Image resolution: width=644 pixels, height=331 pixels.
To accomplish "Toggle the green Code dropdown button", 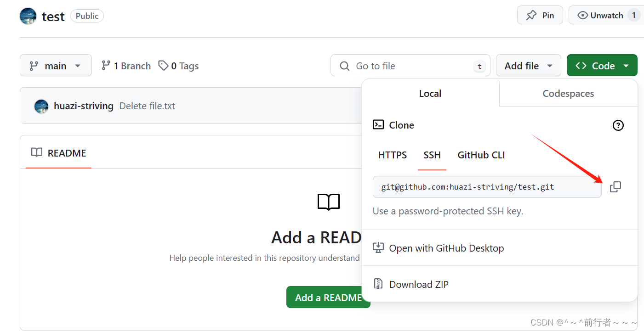I will click(602, 66).
